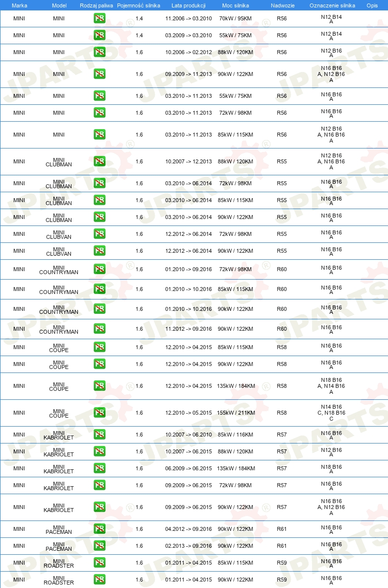Click fuel icon in MINI 09.2009 -> 11.2013 row
This screenshot has width=388, height=588.
pyautogui.click(x=99, y=74)
